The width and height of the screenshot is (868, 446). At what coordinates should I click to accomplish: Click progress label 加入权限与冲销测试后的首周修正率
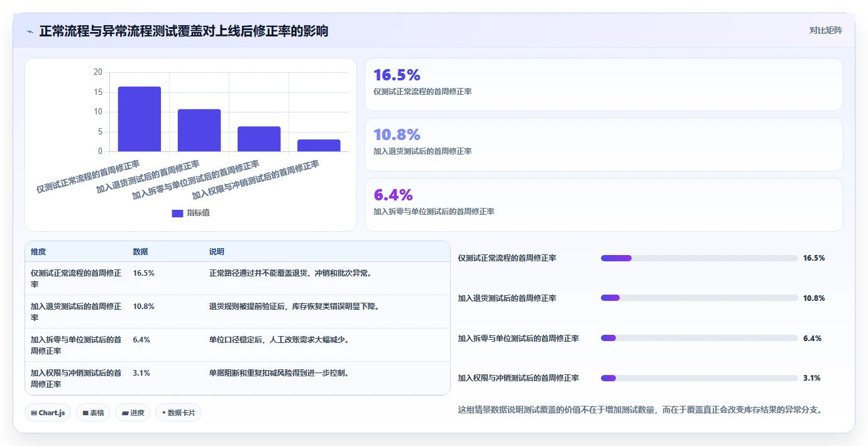[519, 378]
